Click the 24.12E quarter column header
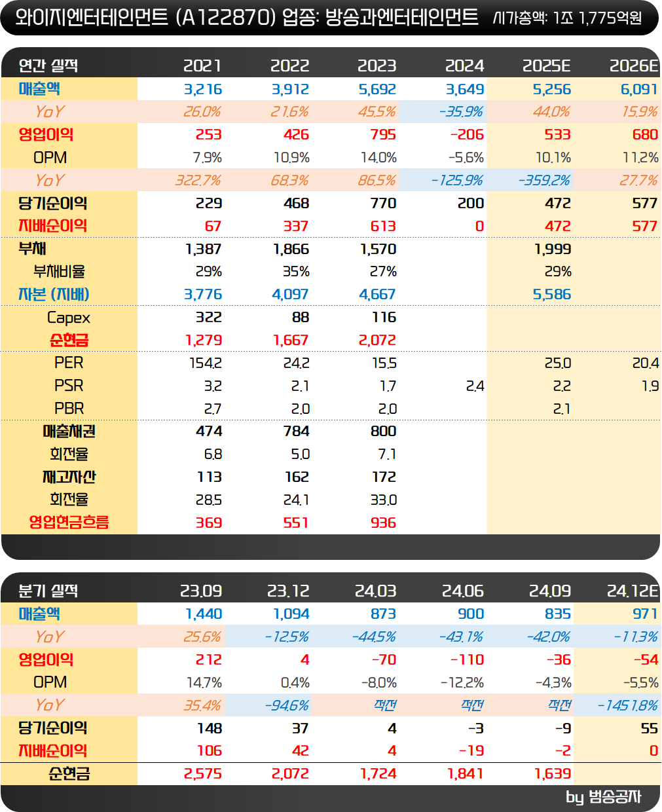Viewport: 662px width, 812px height. pos(633,591)
